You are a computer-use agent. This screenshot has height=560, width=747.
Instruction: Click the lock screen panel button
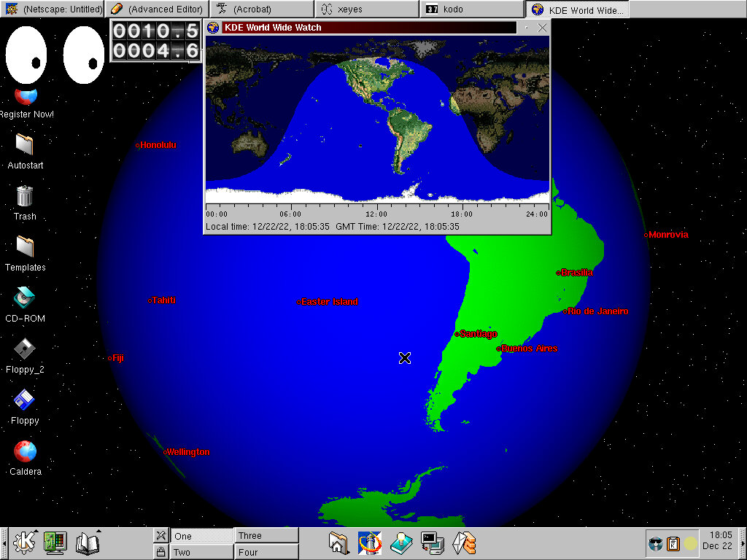click(x=160, y=552)
